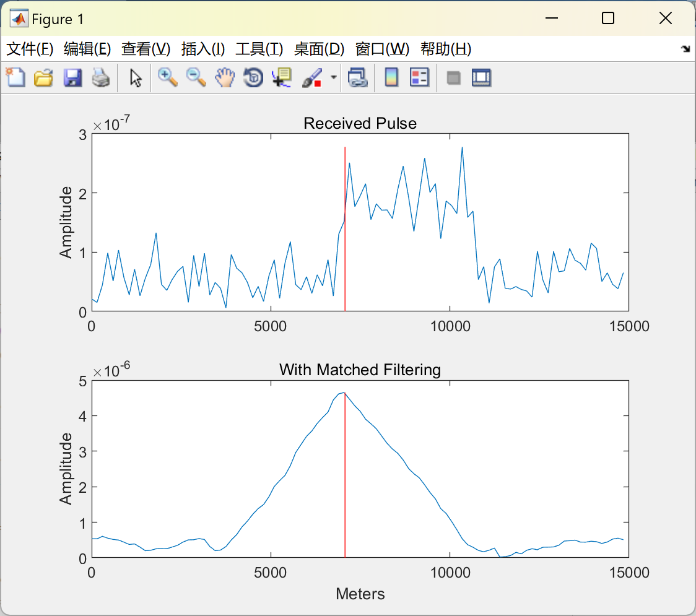
Task: Click the bottom plot's Amplitude y-axis label
Action: tap(66, 469)
